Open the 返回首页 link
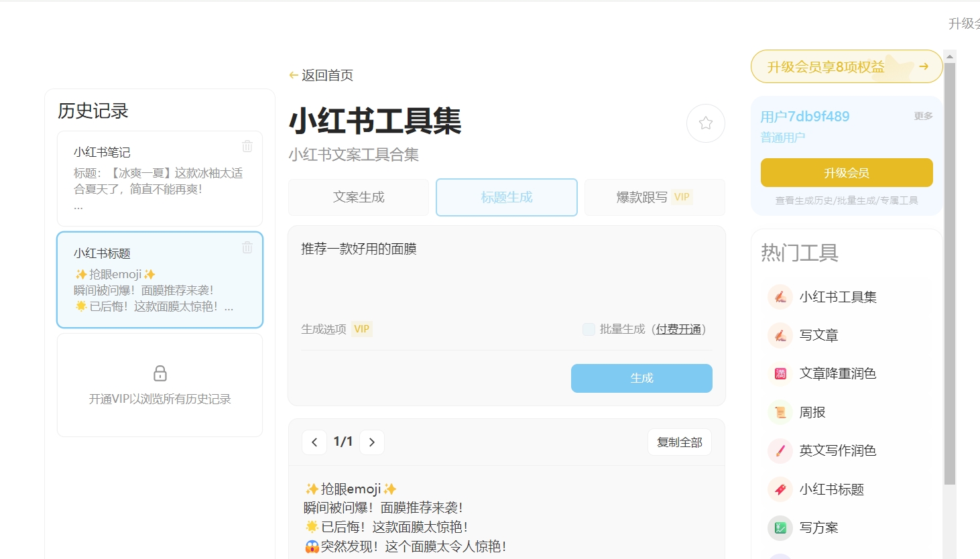This screenshot has height=559, width=980. click(x=321, y=75)
